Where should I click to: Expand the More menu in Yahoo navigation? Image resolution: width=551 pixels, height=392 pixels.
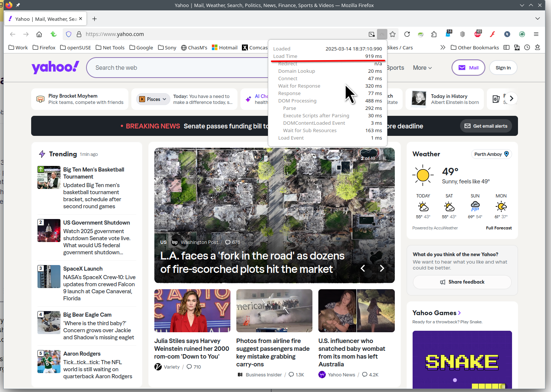point(422,68)
